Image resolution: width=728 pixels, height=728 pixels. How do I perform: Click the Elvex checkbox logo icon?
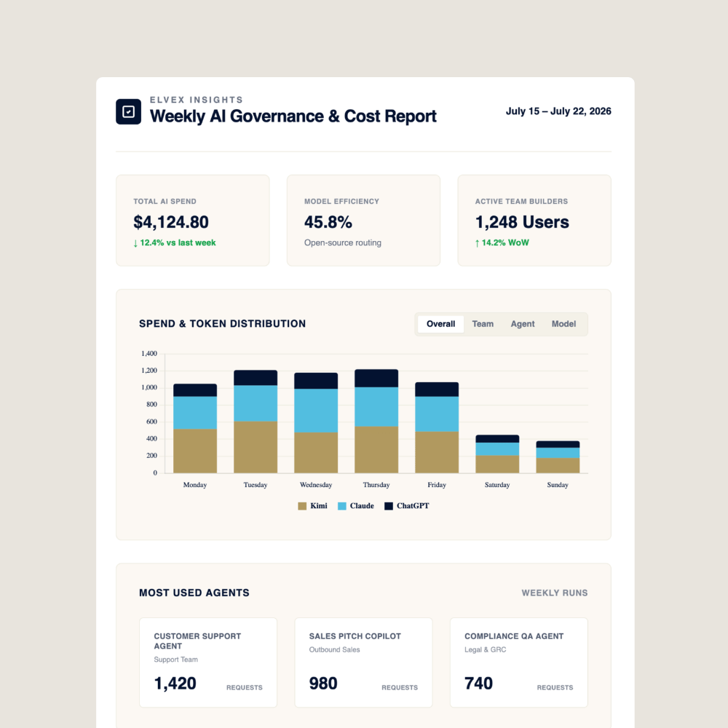point(128,111)
